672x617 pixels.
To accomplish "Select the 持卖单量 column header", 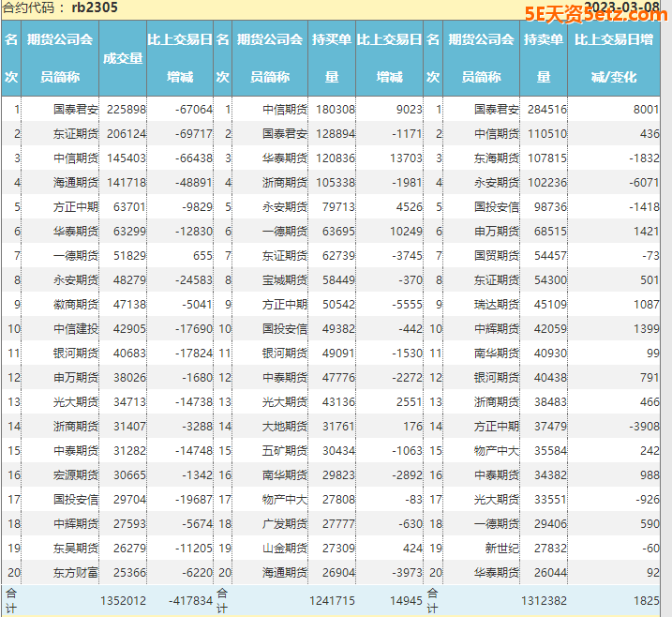I will (x=543, y=58).
